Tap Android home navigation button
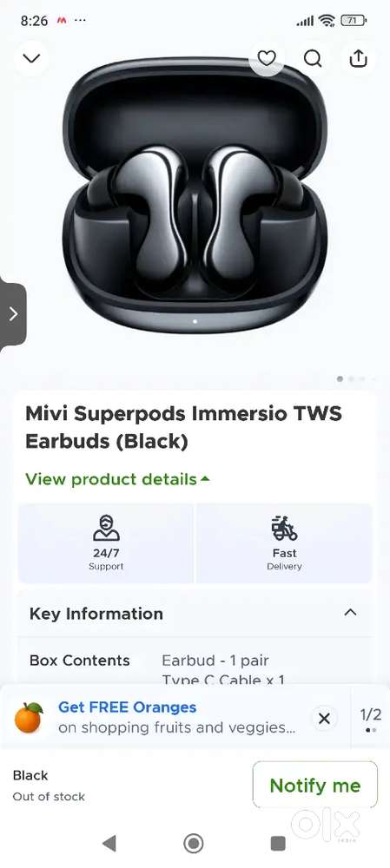This screenshot has width=390, height=868. point(194,844)
